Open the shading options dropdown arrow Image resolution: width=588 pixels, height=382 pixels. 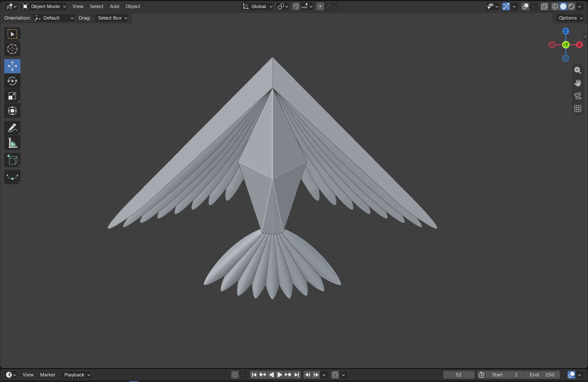click(x=580, y=6)
